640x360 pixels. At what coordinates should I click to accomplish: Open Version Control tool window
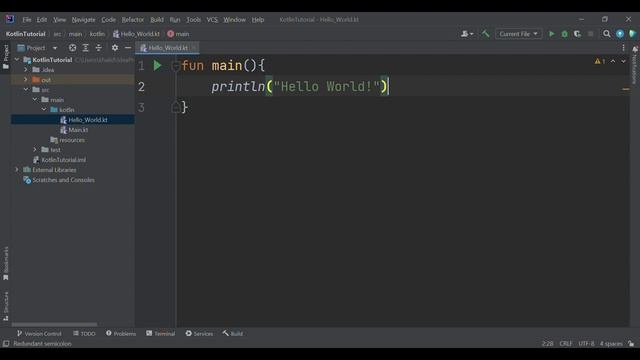pyautogui.click(x=39, y=333)
